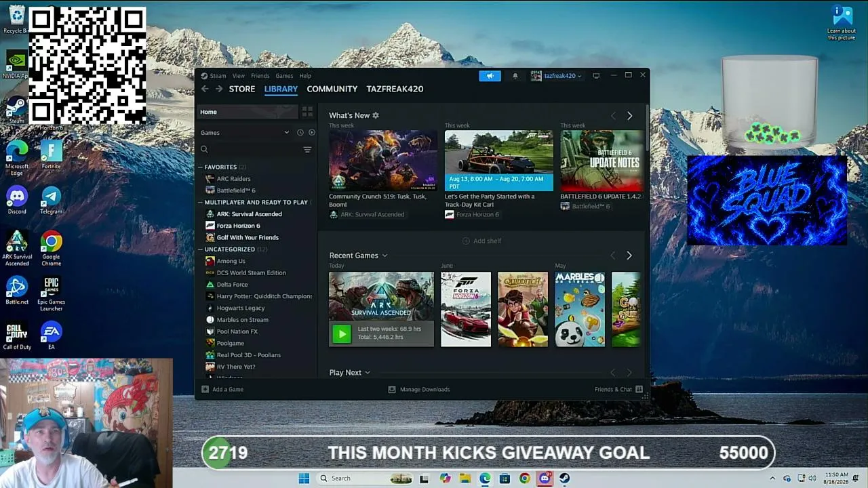Open Discord from the taskbar
Viewport: 868px width, 488px height.
pyautogui.click(x=545, y=479)
